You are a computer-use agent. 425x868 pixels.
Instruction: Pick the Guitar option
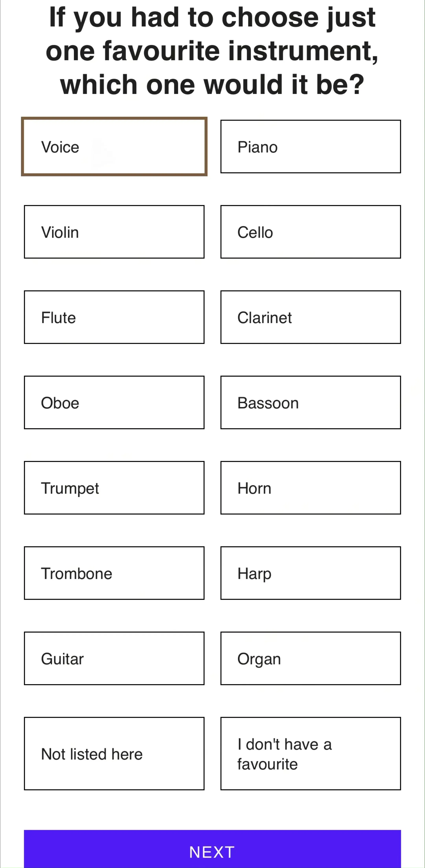[114, 658]
